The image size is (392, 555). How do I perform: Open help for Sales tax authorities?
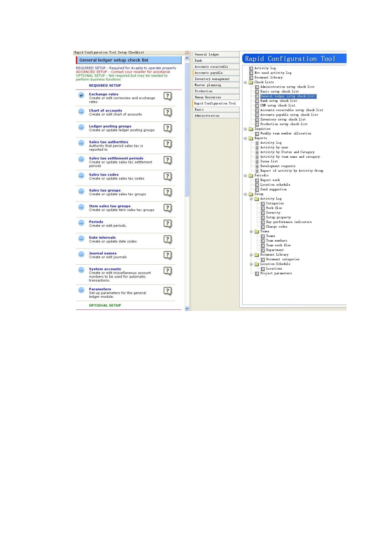pos(168,144)
